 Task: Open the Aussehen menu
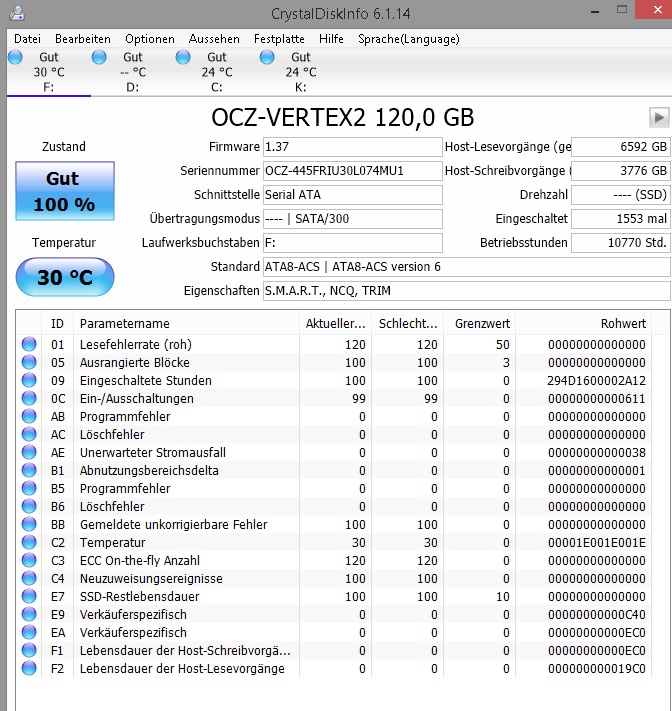click(214, 39)
